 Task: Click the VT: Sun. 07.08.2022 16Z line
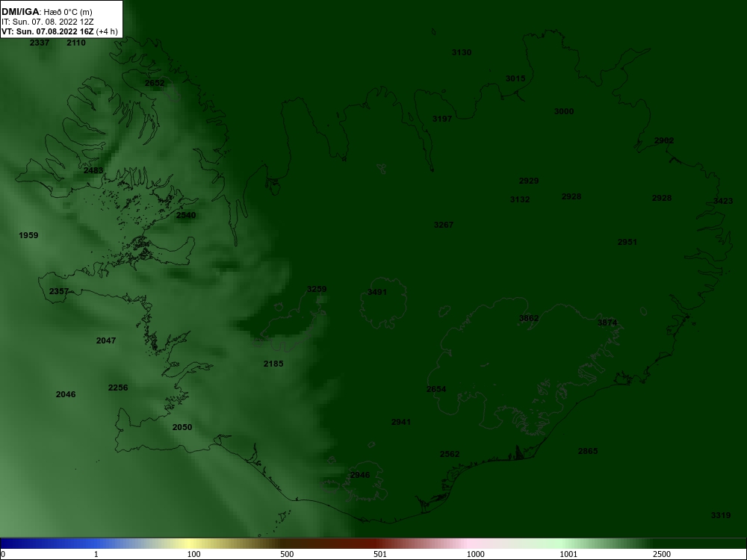coord(60,32)
